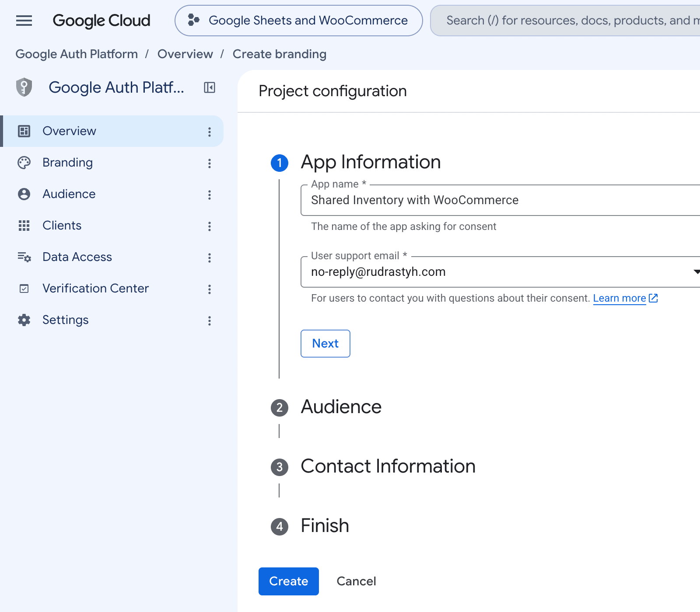Screen dimensions: 700x612
Task: Open Data Access three-dot options menu
Action: pos(210,257)
